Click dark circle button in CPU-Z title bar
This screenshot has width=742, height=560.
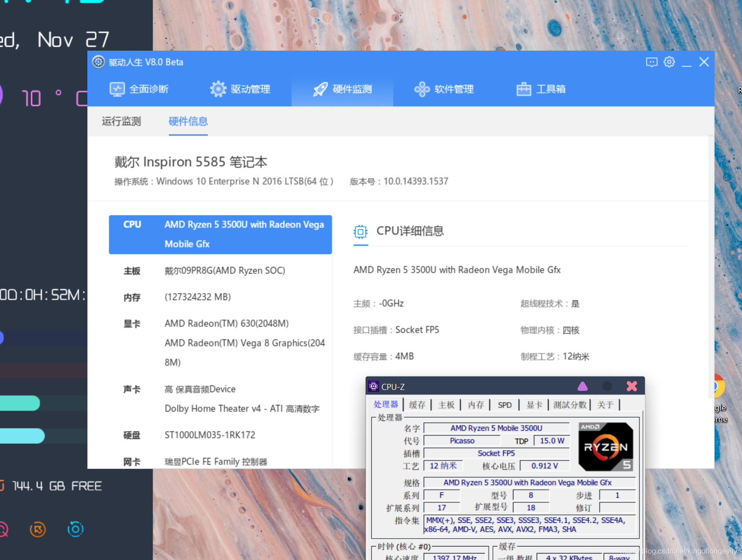(x=607, y=386)
